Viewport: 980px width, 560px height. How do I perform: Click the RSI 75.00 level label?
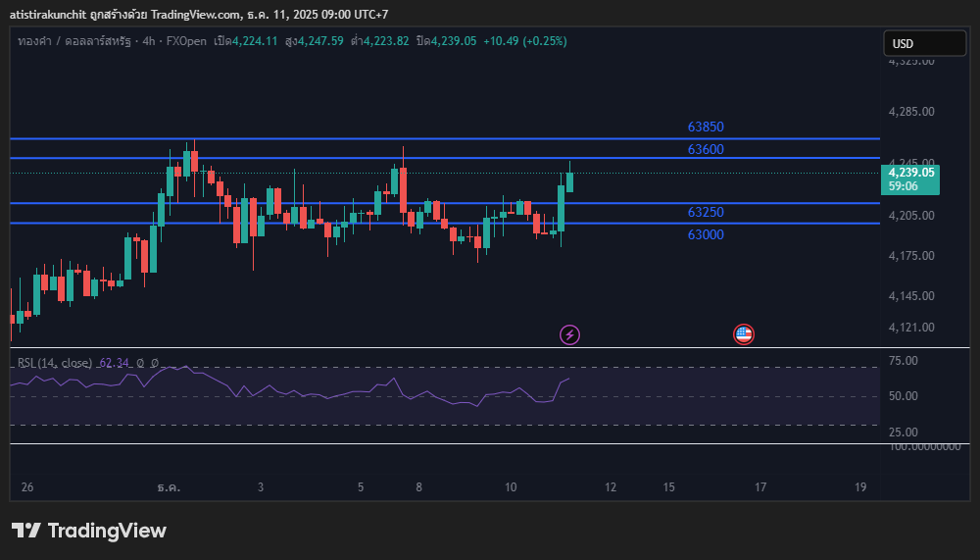906,361
